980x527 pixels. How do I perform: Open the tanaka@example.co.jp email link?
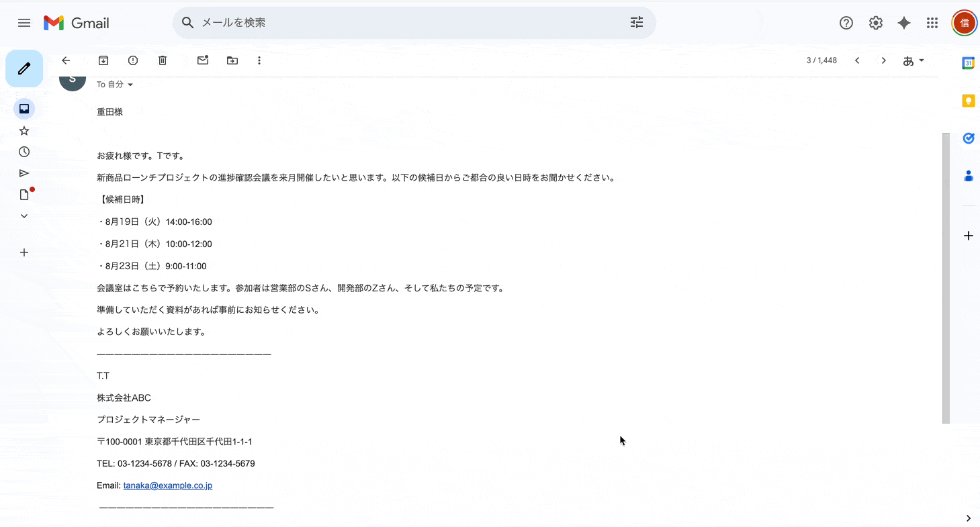pos(167,485)
